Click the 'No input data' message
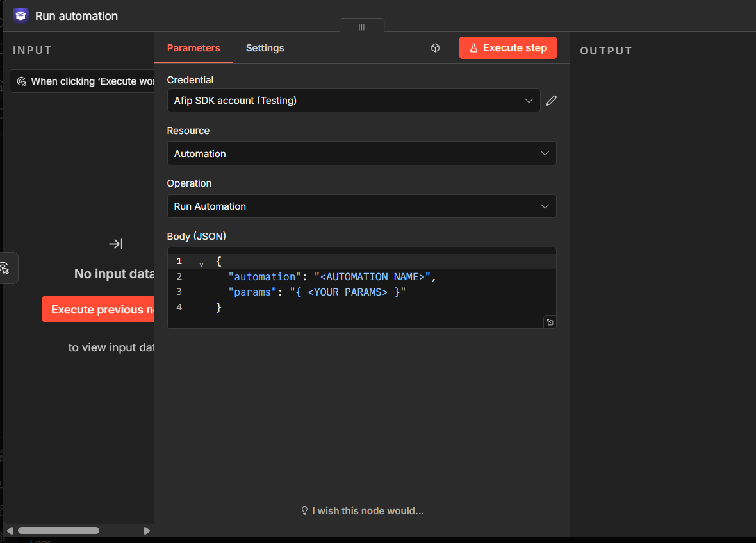Screen dimensions: 756x543 tap(114, 274)
